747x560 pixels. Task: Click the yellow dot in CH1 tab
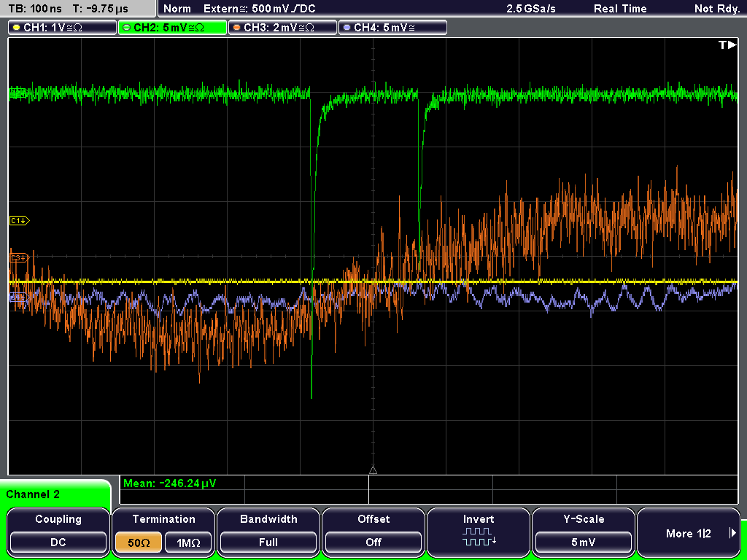17,28
